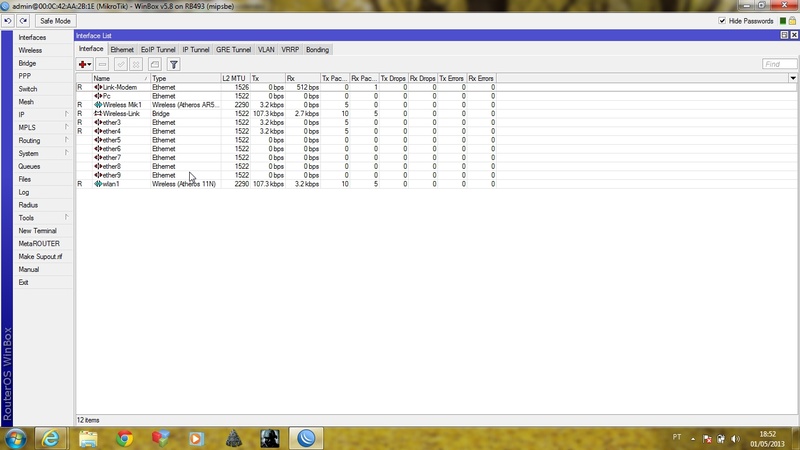The height and width of the screenshot is (450, 800).
Task: Toggle Safe Mode button
Action: pos(55,21)
